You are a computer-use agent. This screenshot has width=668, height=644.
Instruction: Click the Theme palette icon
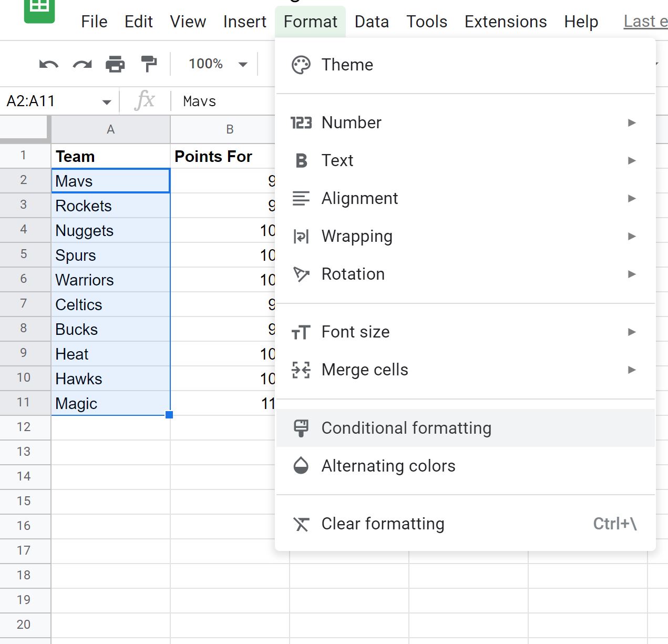pyautogui.click(x=301, y=65)
